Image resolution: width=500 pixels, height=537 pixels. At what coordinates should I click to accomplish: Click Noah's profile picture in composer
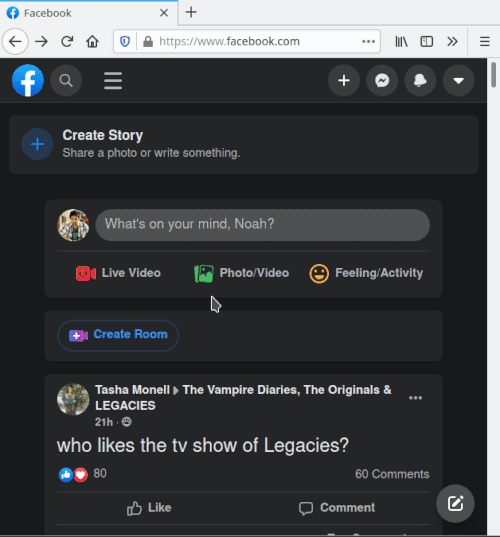click(x=73, y=225)
